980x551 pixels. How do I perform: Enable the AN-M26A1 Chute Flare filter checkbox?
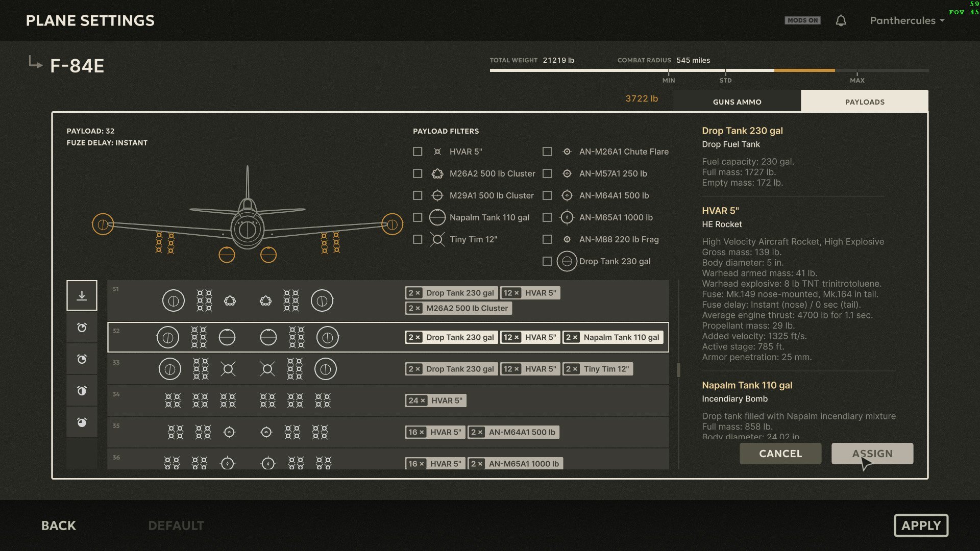[547, 152]
